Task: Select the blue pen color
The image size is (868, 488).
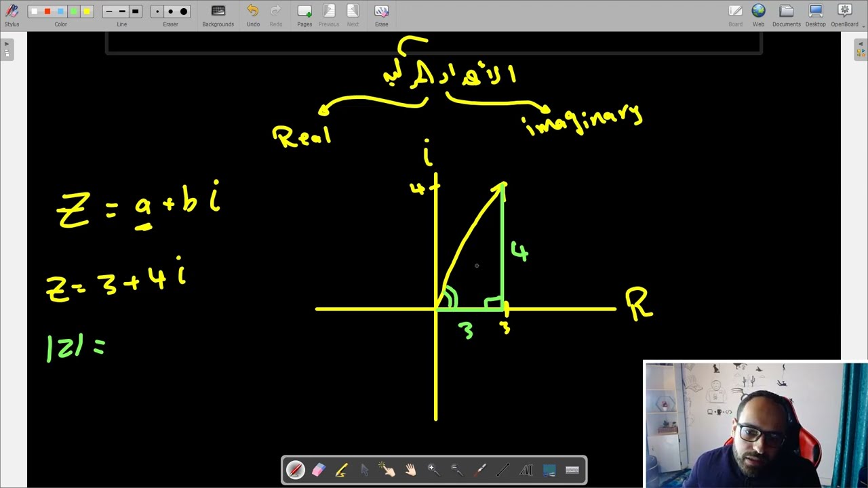Action: pos(61,12)
